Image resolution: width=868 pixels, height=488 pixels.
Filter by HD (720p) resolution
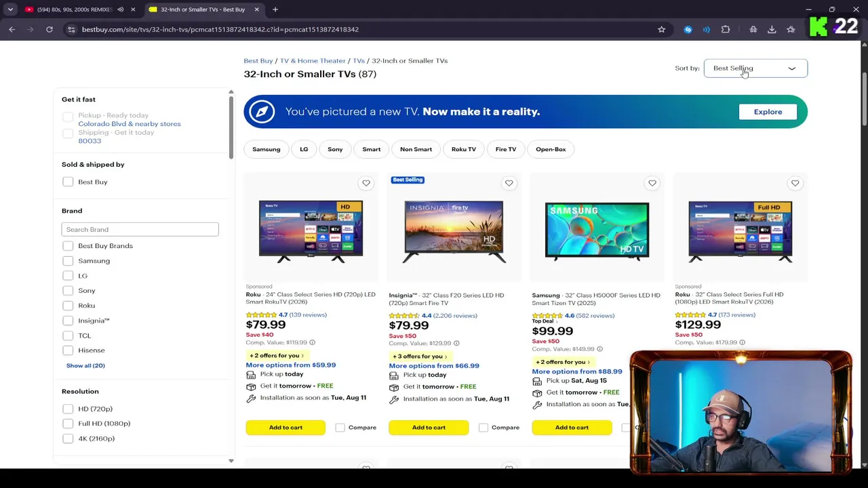coord(68,409)
